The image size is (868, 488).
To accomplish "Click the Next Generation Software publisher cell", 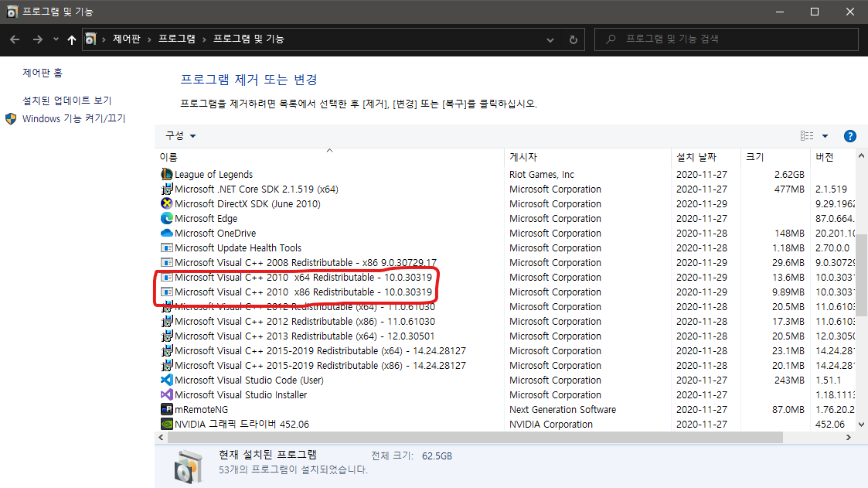I will coord(563,409).
